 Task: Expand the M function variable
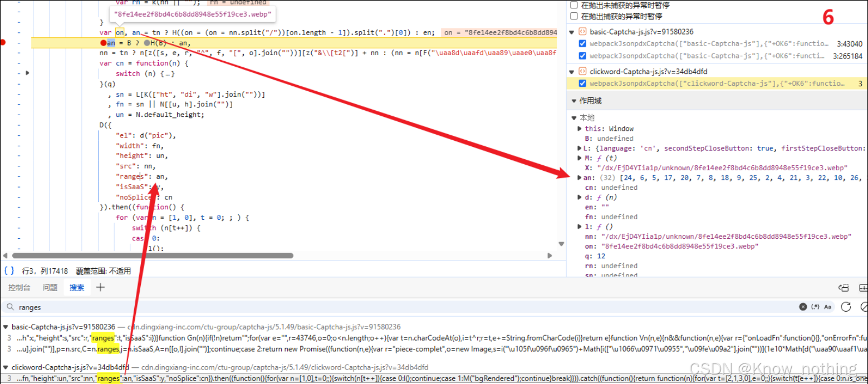(x=580, y=158)
